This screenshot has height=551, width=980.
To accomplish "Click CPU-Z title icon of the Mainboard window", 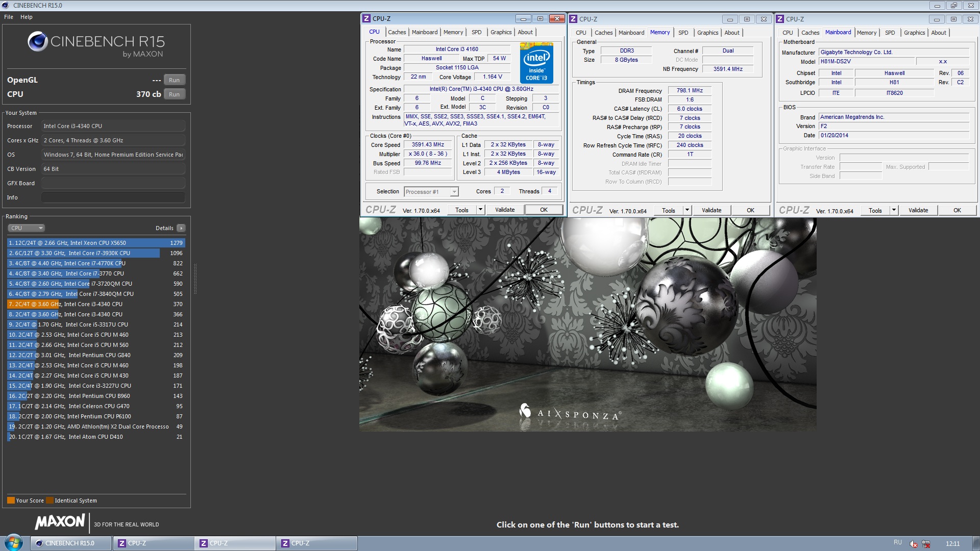I will coord(780,19).
